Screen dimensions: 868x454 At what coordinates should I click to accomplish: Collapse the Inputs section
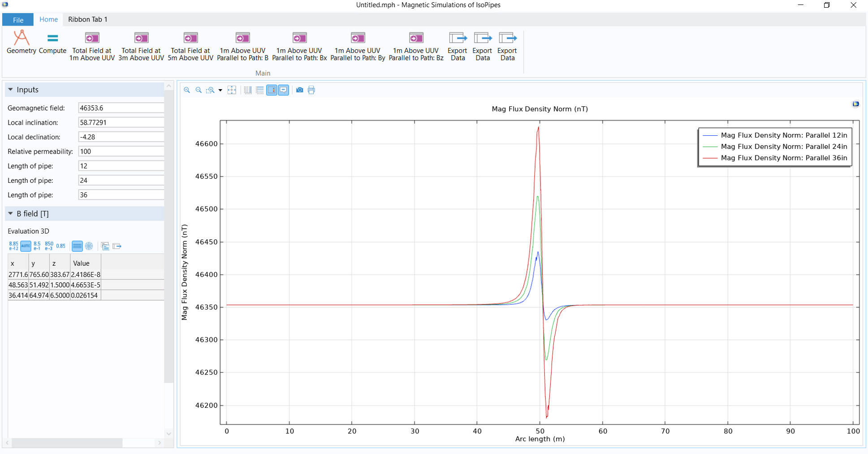click(x=11, y=90)
